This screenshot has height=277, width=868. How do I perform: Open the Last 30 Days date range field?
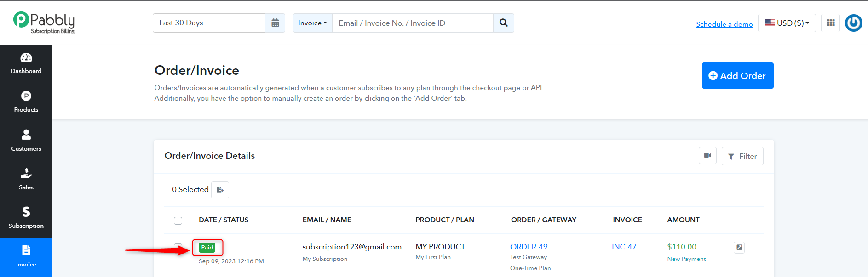pos(209,23)
